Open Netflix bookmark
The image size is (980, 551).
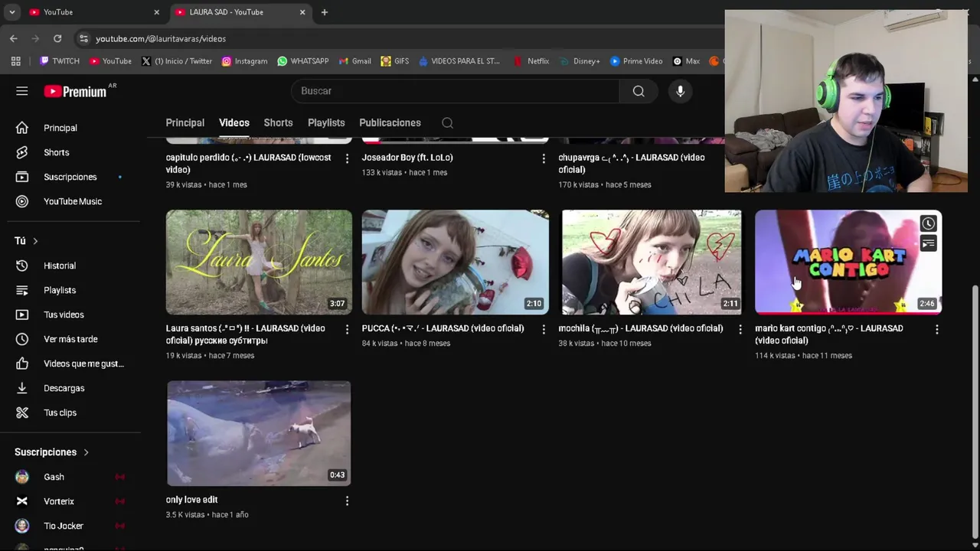(531, 61)
